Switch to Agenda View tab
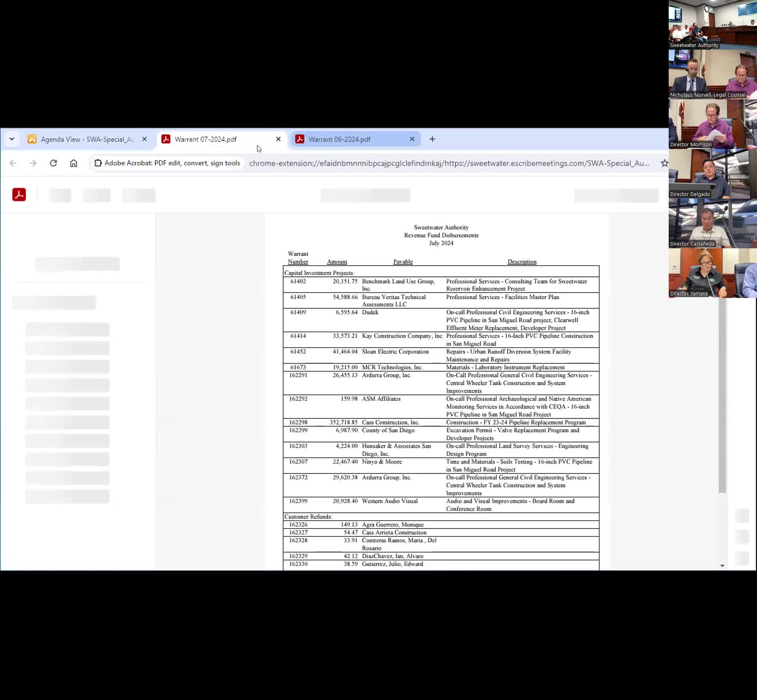Image resolution: width=757 pixels, height=700 pixels. (87, 139)
